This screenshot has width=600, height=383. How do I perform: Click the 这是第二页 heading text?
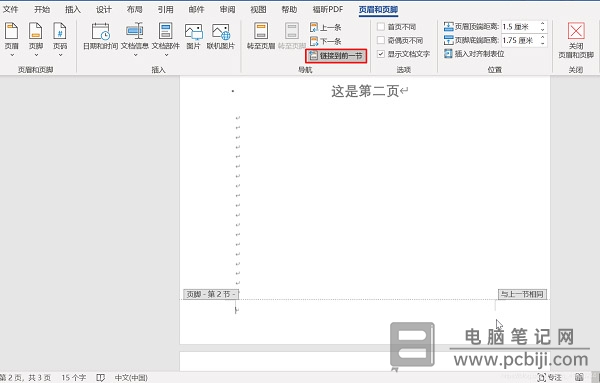click(x=365, y=91)
